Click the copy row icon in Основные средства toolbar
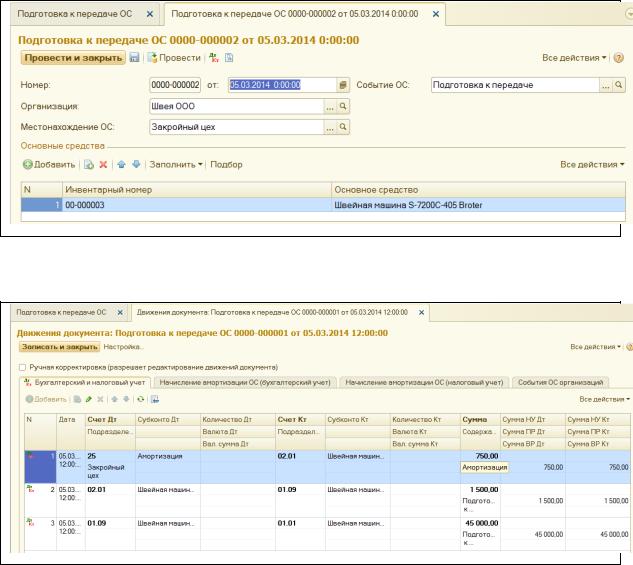Image resolution: width=633 pixels, height=565 pixels. click(89, 164)
